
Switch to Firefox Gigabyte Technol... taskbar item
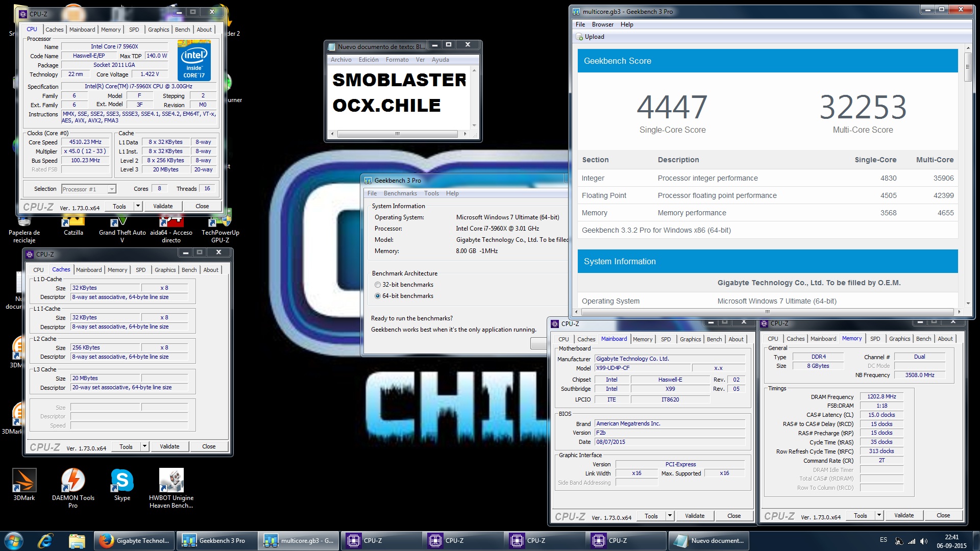[134, 541]
